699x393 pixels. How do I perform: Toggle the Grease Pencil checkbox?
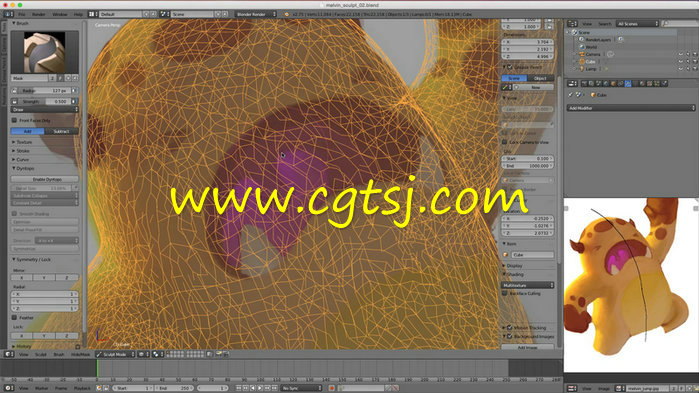(510, 67)
